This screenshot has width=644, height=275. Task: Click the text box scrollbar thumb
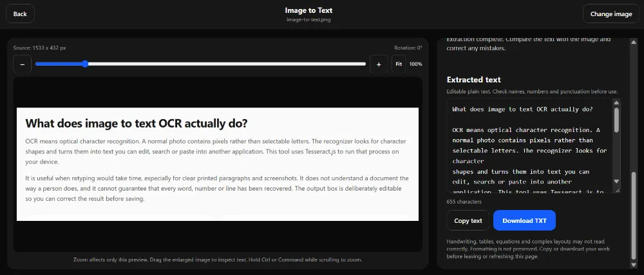[x=616, y=120]
